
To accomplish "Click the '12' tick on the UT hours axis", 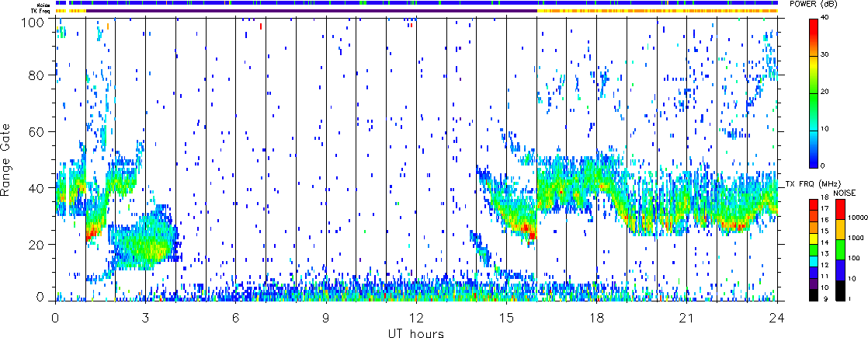I will pyautogui.click(x=416, y=318).
